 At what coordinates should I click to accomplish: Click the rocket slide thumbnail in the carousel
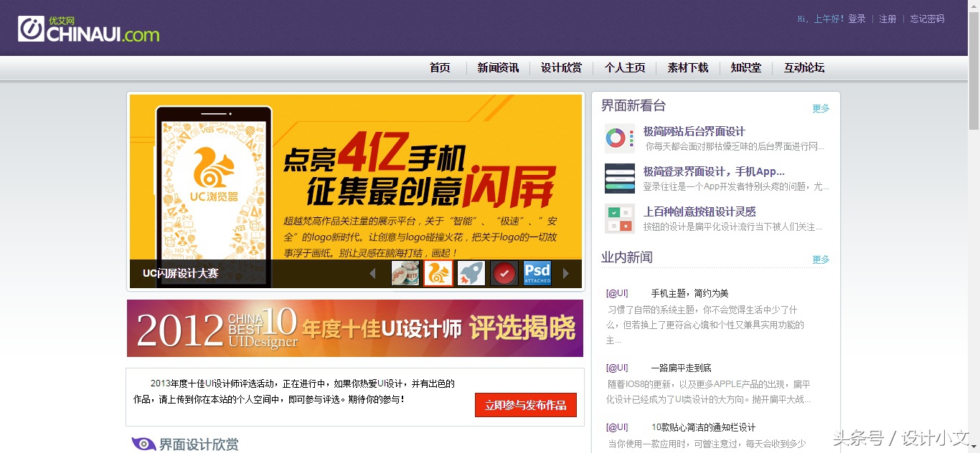coord(471,273)
